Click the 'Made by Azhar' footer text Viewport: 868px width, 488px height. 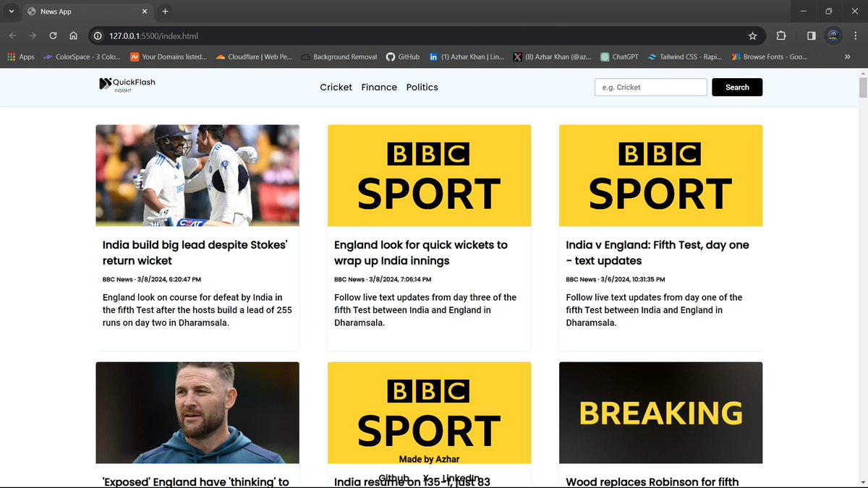(x=429, y=459)
